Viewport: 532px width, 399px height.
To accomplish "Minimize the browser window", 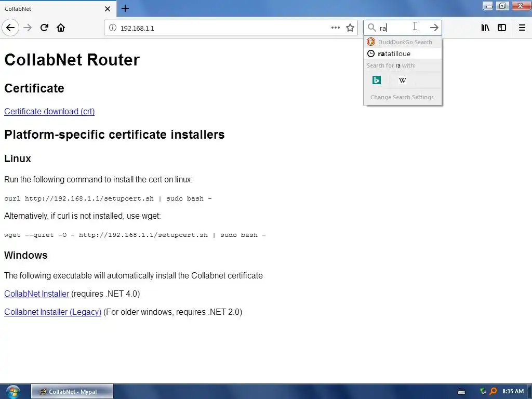I will tap(488, 6).
